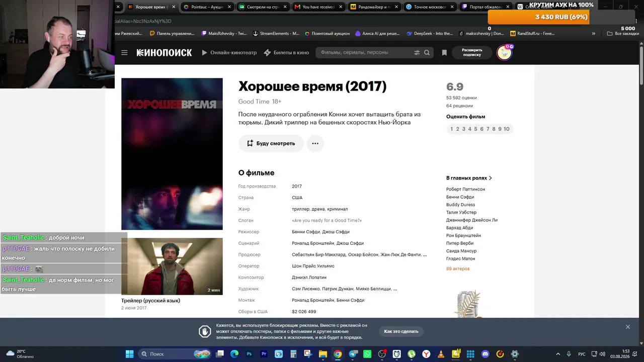The height and width of the screenshot is (362, 644).
Task: Open the 'Онлайн-кинотеатр' menu item
Action: [229, 53]
